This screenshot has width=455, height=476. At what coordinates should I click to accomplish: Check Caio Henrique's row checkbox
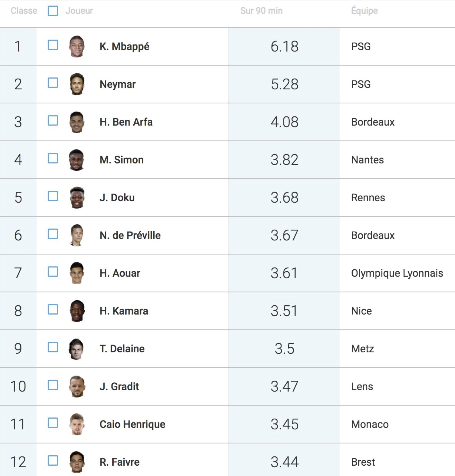pos(53,423)
